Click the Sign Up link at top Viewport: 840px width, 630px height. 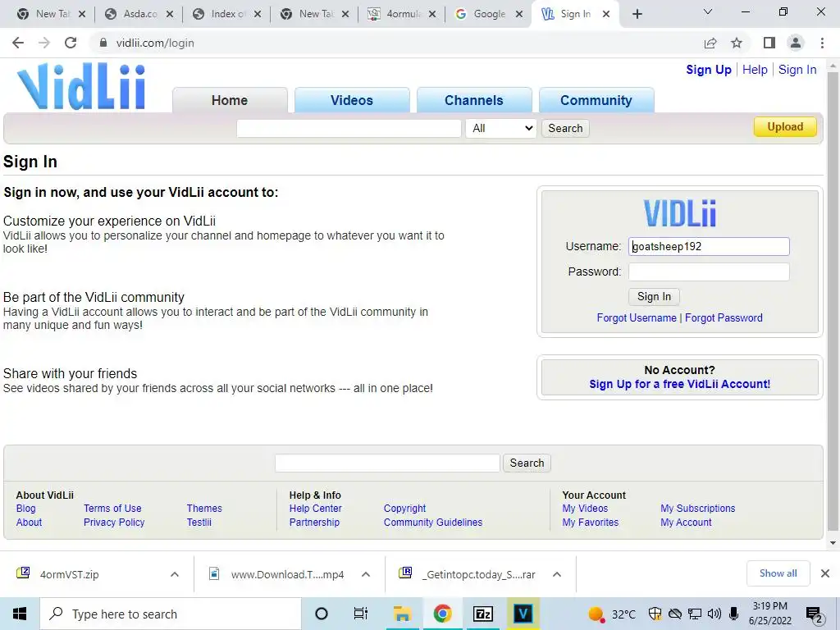point(709,70)
